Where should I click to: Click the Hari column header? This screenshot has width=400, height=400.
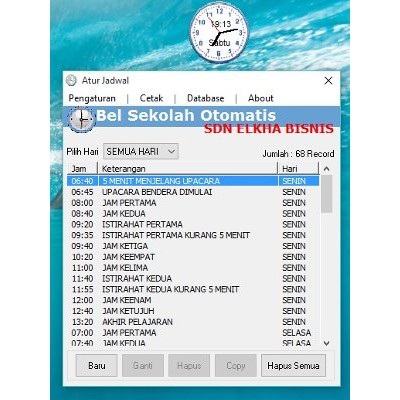[x=298, y=169]
